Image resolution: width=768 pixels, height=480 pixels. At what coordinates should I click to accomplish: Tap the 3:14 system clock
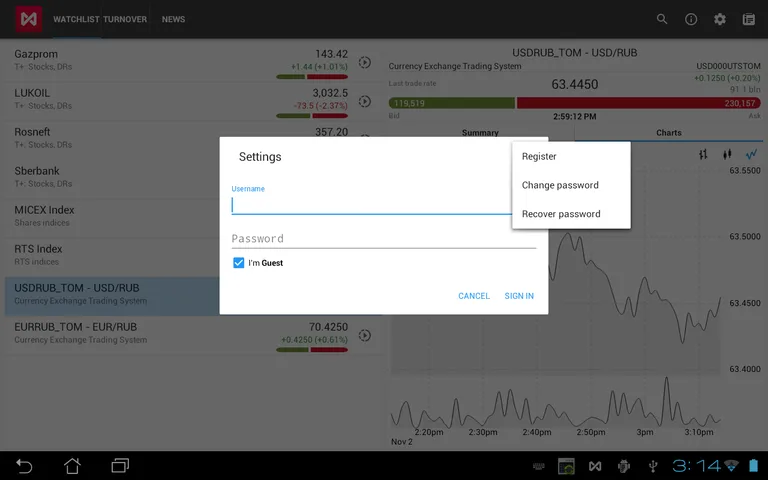coord(696,466)
